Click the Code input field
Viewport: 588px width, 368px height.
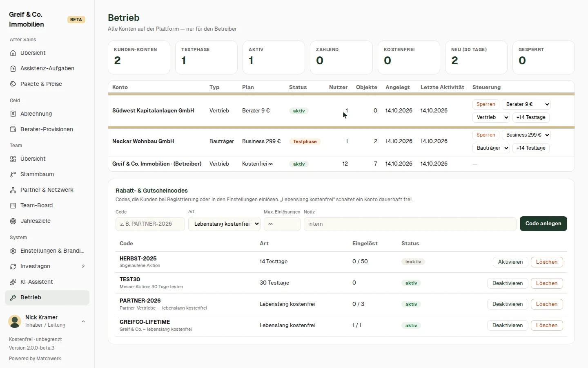(150, 224)
